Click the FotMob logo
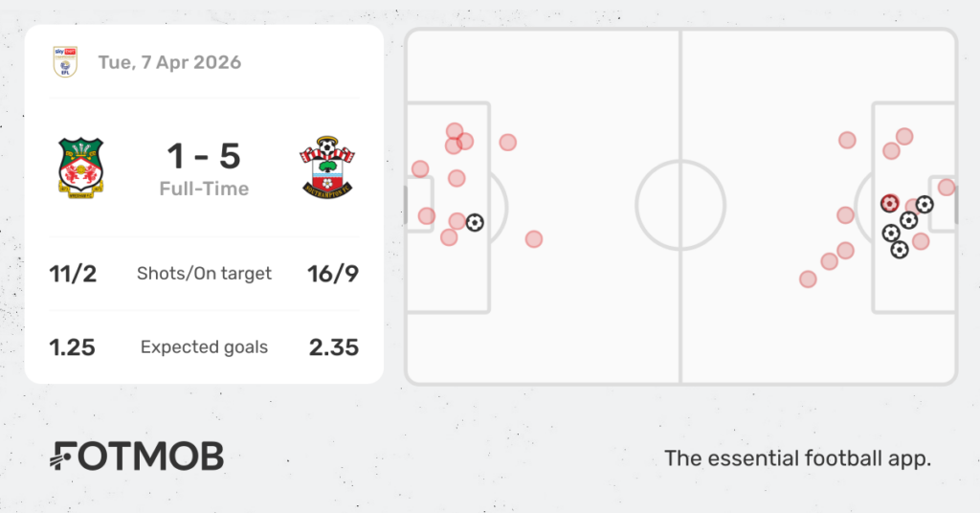 [137, 457]
